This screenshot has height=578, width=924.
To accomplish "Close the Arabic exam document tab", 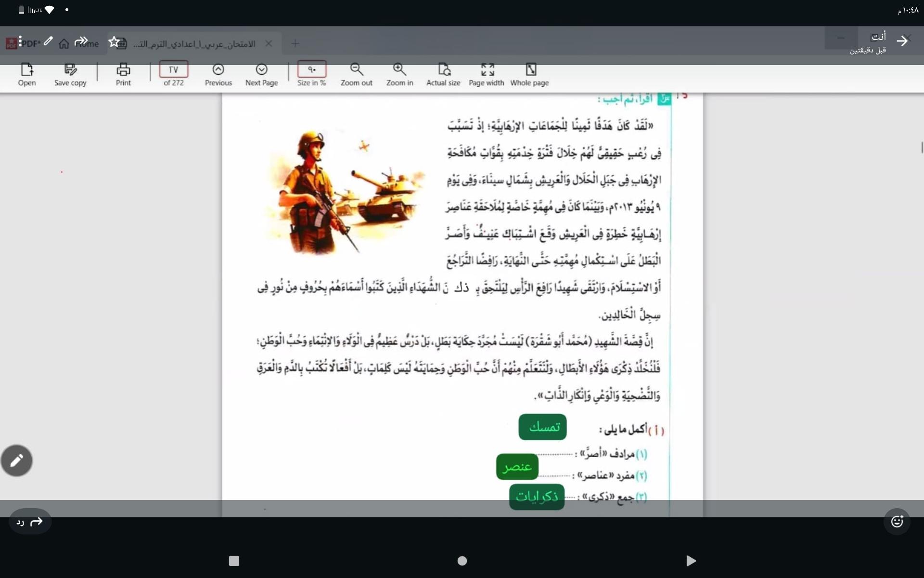I will (269, 43).
